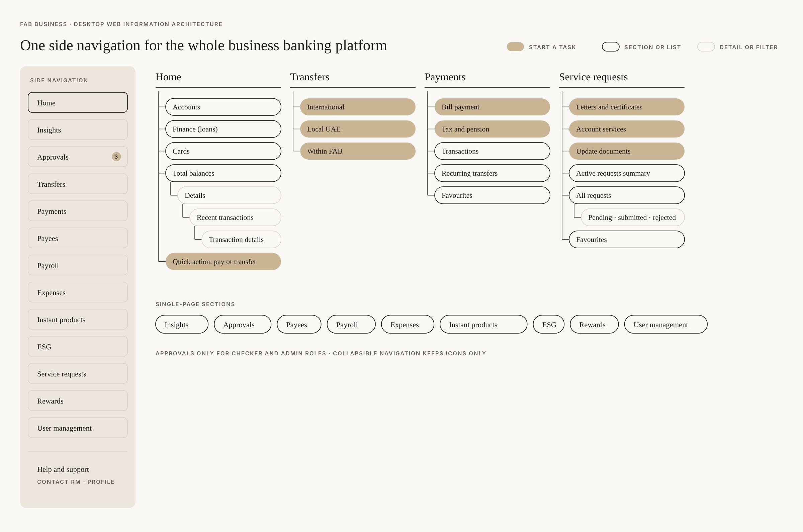Start a Bill payment
803x532 pixels.
click(x=492, y=107)
